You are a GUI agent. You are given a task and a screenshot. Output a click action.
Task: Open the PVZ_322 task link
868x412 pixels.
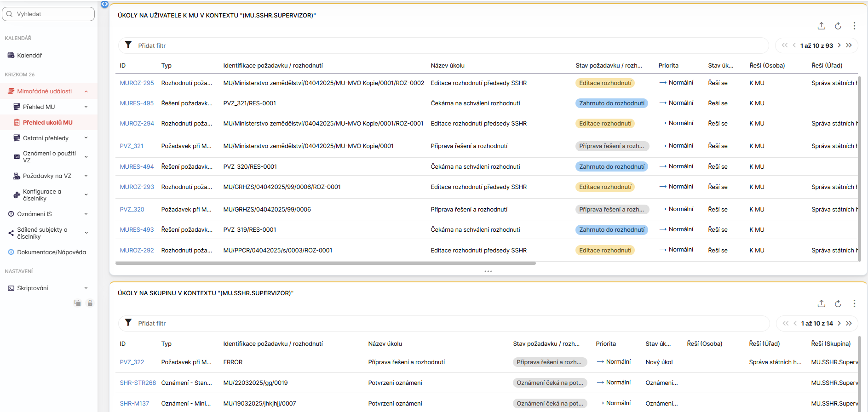coord(132,362)
